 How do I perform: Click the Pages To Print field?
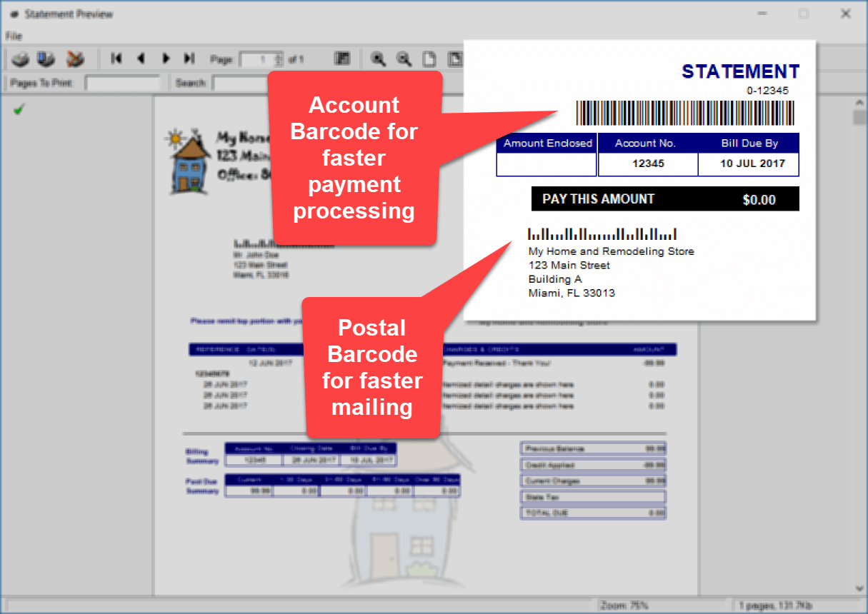coord(123,83)
